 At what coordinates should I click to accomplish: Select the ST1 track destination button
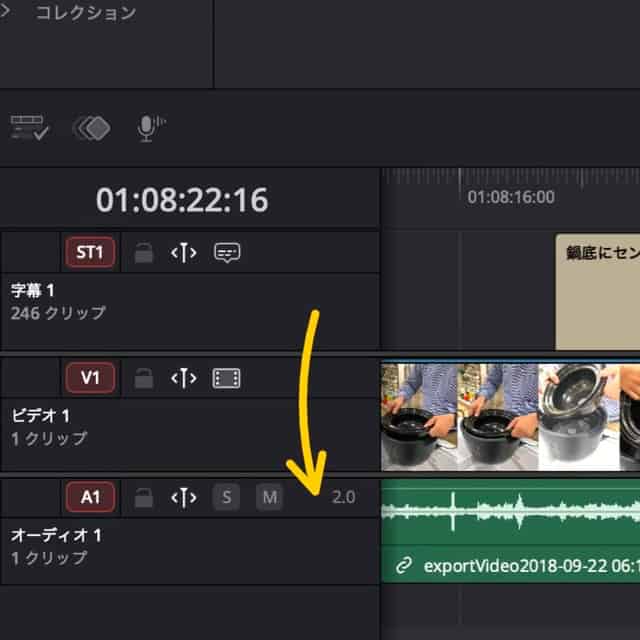90,252
